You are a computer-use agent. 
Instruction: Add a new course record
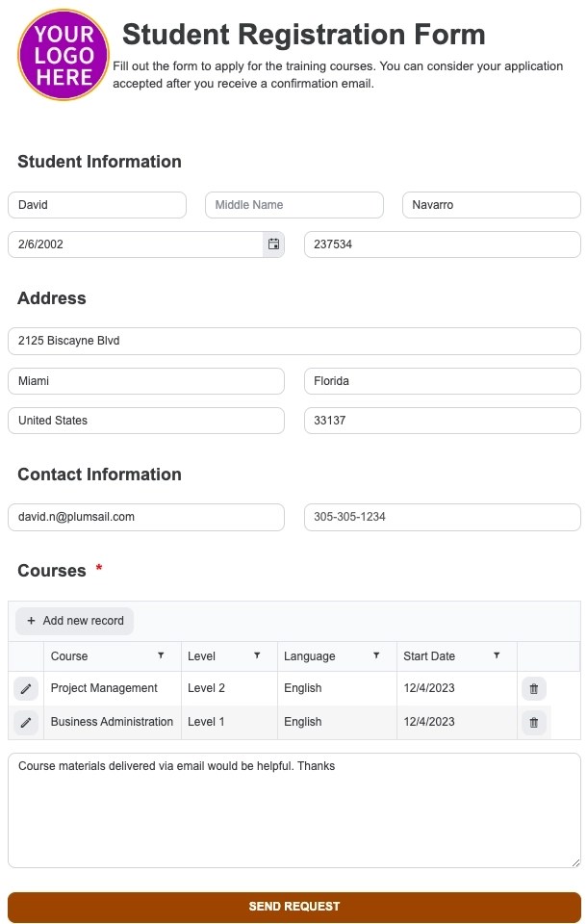coord(75,621)
